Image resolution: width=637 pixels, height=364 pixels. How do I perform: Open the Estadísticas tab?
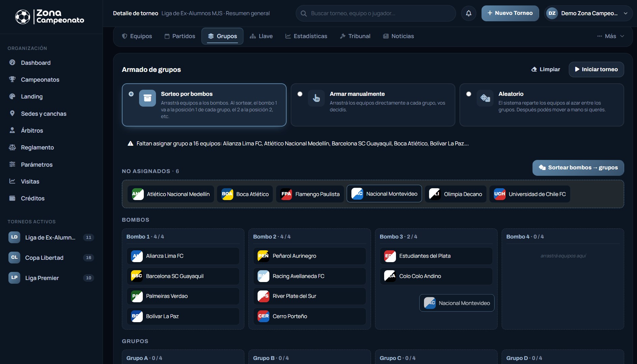coord(306,36)
